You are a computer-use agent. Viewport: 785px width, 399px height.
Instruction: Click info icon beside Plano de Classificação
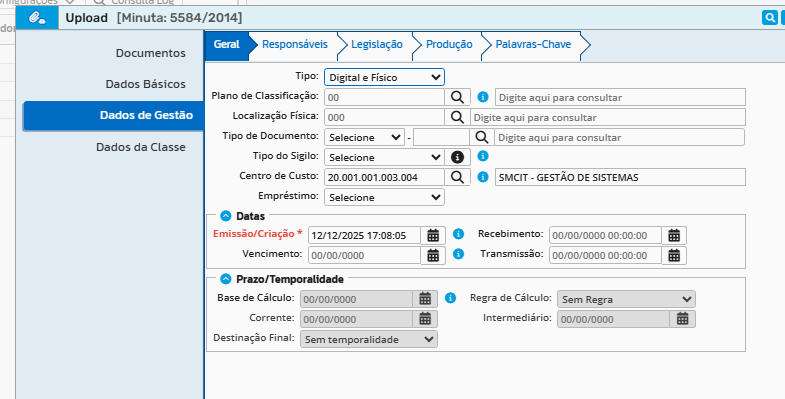[x=483, y=97]
